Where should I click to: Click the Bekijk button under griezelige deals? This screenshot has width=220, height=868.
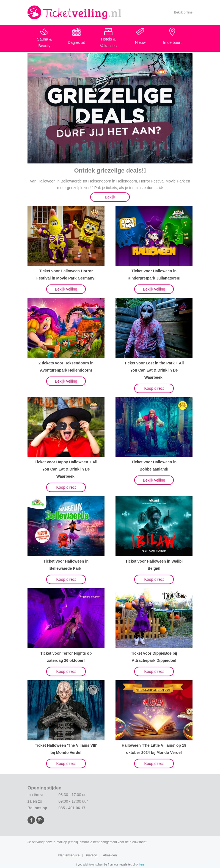110,197
